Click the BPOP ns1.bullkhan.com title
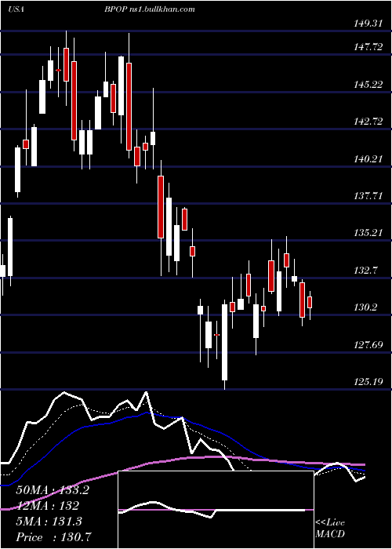The width and height of the screenshot is (392, 549). [149, 9]
